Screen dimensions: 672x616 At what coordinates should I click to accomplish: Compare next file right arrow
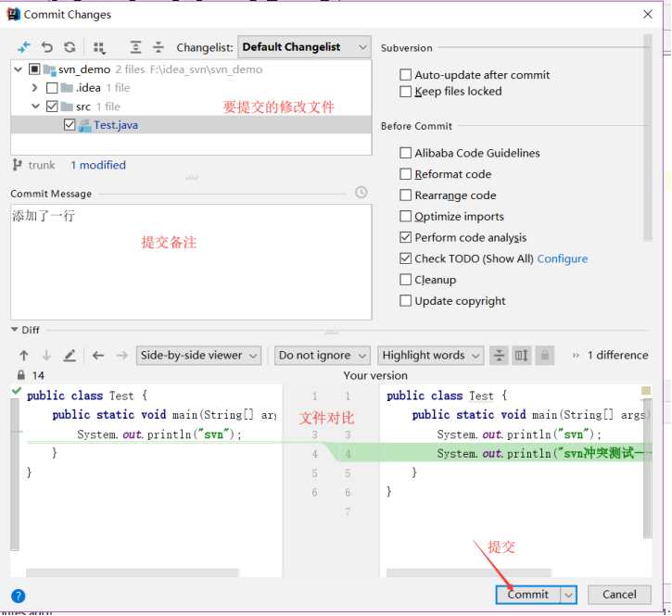[122, 355]
